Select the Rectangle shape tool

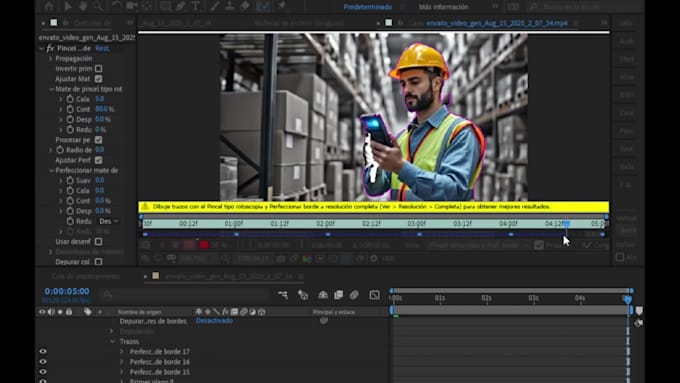165,6
